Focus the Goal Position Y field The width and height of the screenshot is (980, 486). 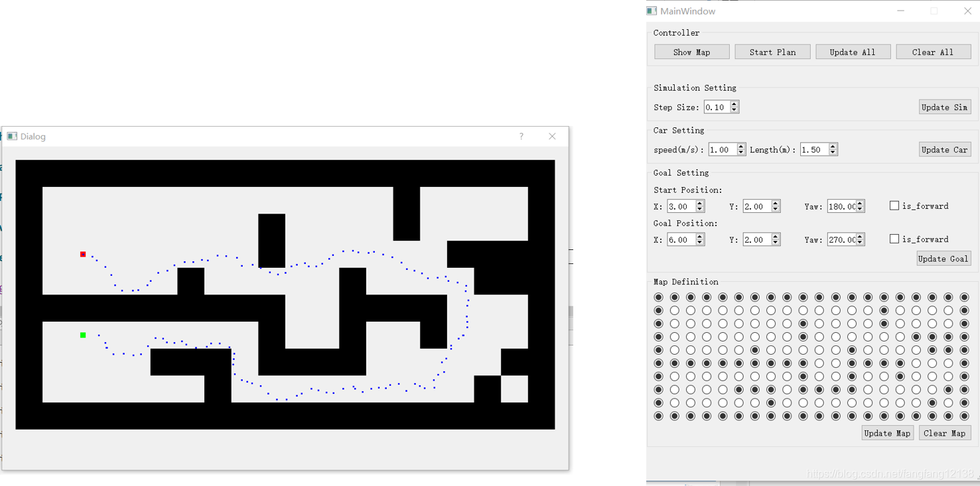(756, 239)
